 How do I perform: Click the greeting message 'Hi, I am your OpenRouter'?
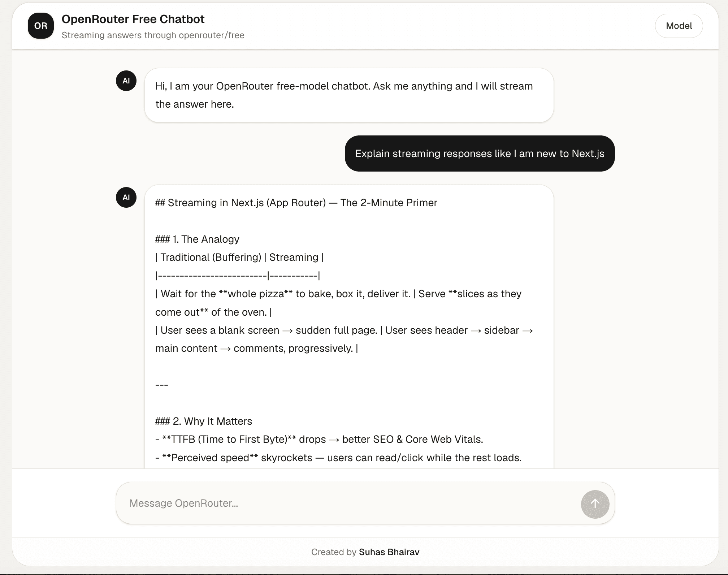click(349, 95)
